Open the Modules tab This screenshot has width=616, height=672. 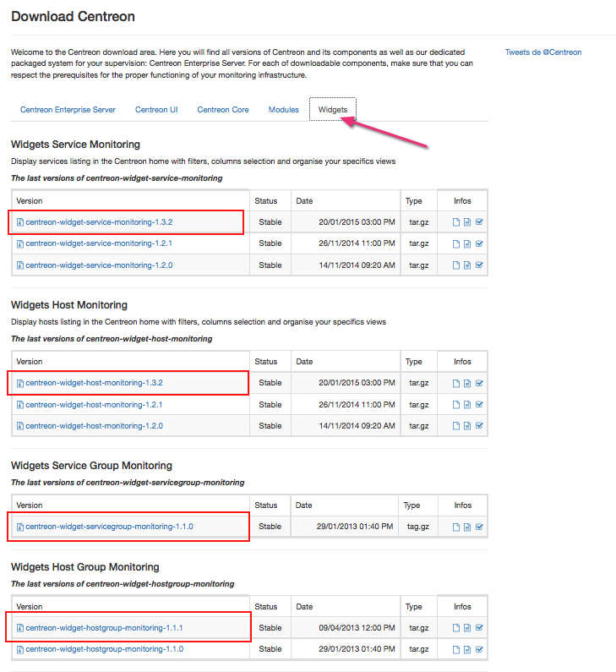tap(283, 110)
